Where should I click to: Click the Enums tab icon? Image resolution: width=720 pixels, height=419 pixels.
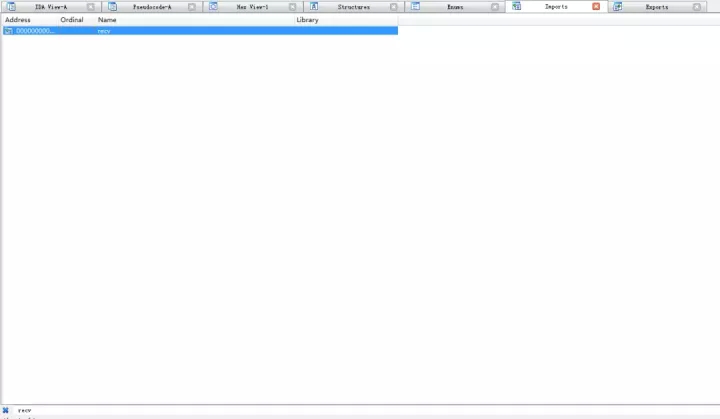(x=415, y=7)
